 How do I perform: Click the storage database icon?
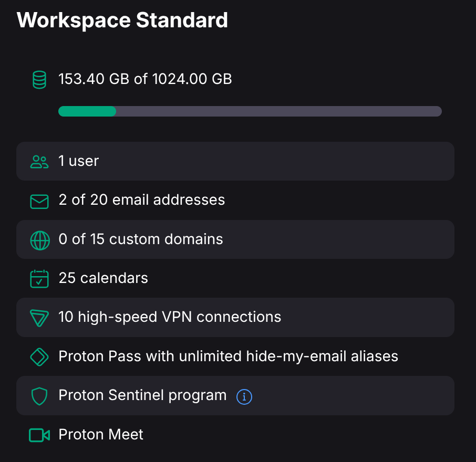pyautogui.click(x=39, y=80)
